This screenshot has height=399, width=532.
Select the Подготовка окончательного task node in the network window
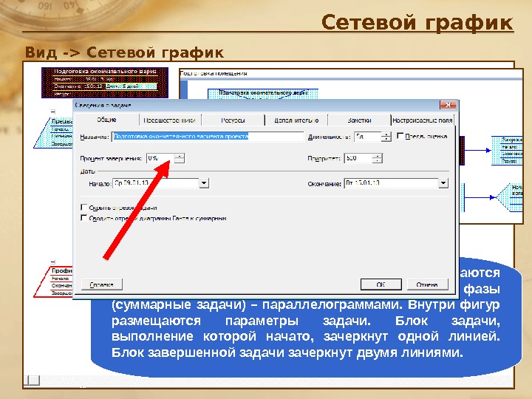[x=263, y=93]
